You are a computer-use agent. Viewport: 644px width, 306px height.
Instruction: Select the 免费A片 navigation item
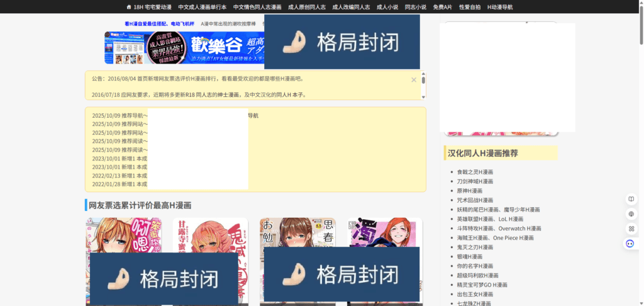[x=443, y=7]
